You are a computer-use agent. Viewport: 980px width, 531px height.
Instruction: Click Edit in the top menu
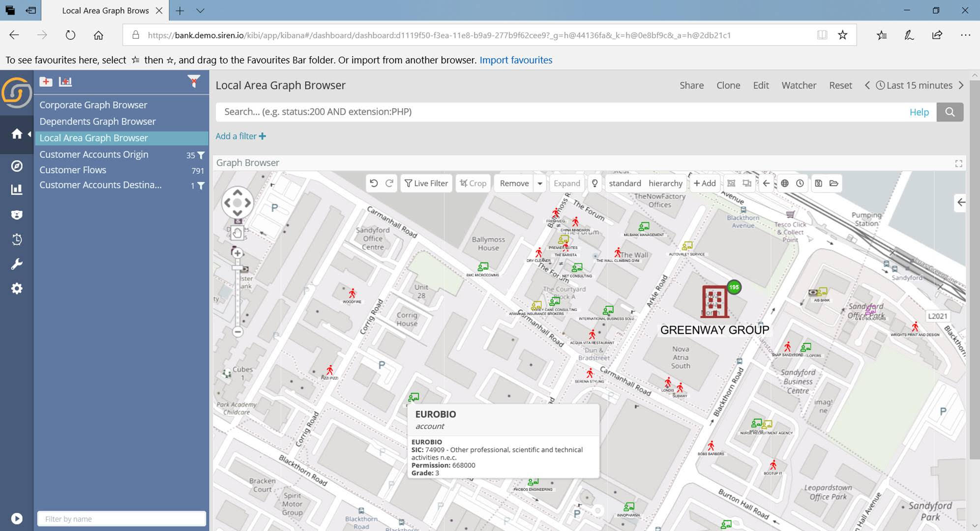click(761, 86)
